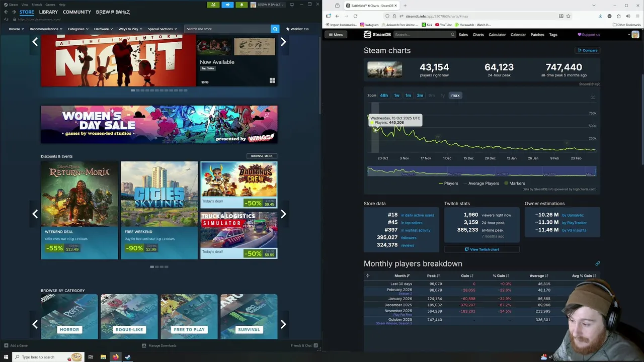
Task: Click Firefox back button
Action: [337, 16]
